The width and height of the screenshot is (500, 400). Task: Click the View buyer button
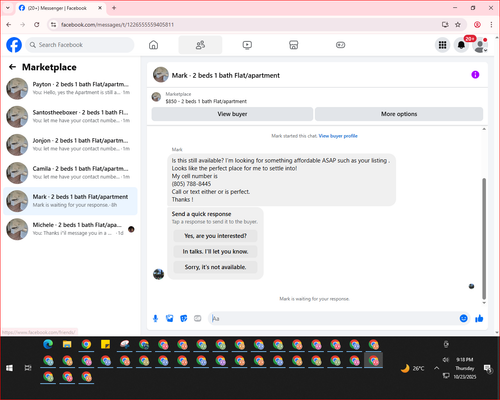(x=232, y=114)
